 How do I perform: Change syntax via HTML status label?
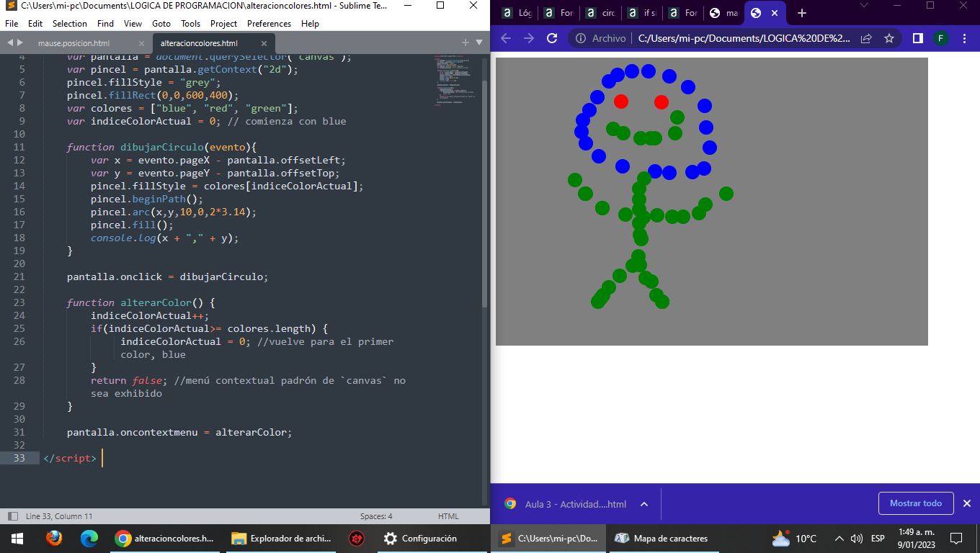448,516
